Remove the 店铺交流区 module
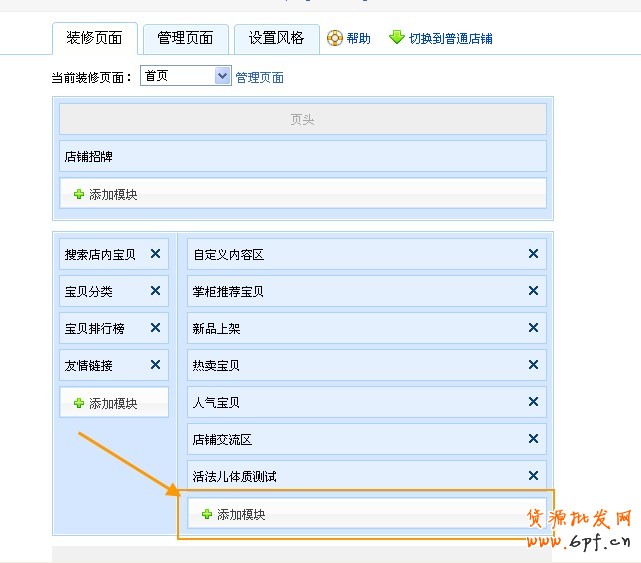 click(533, 439)
